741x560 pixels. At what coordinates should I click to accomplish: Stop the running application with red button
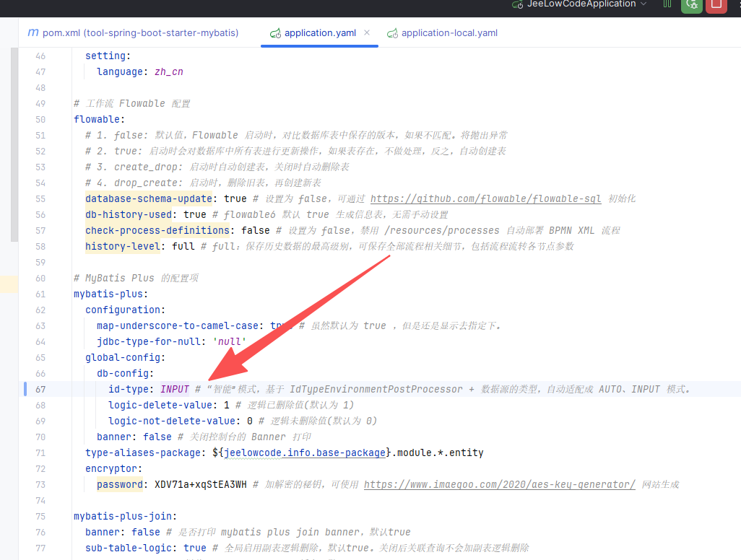click(716, 4)
